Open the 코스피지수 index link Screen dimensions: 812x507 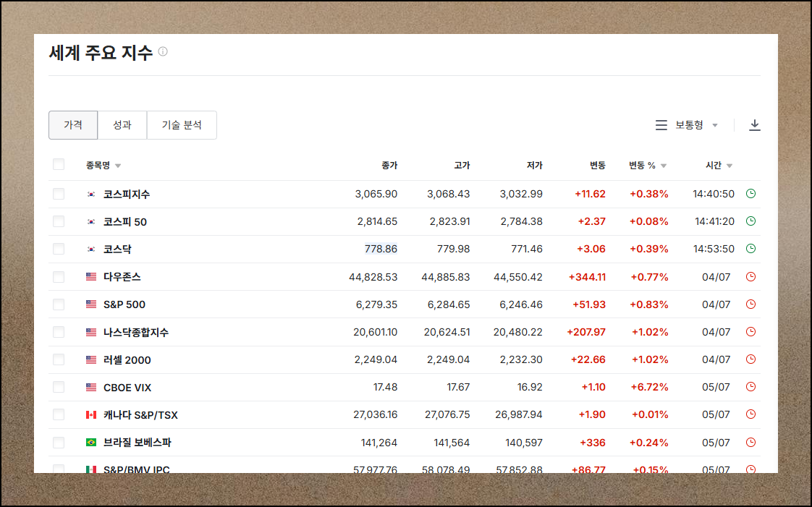click(x=127, y=194)
